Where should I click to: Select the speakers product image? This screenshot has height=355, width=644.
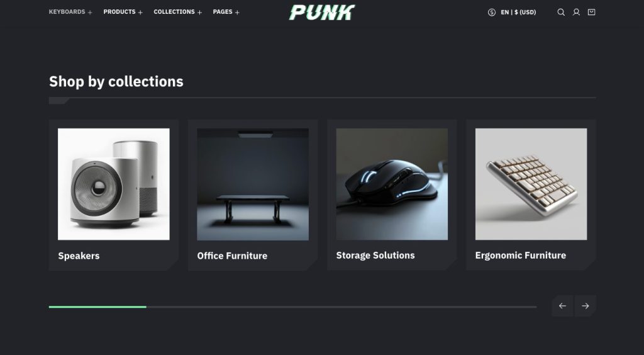(x=114, y=184)
